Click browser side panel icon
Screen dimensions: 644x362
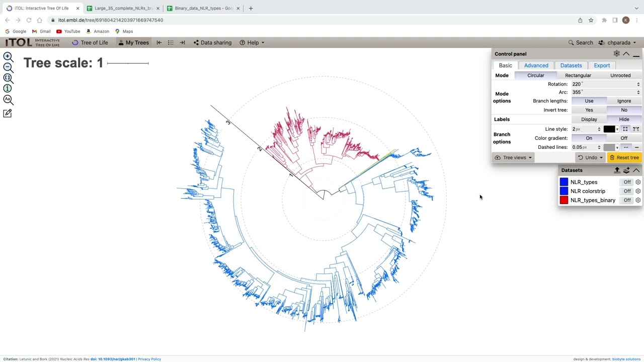615,20
